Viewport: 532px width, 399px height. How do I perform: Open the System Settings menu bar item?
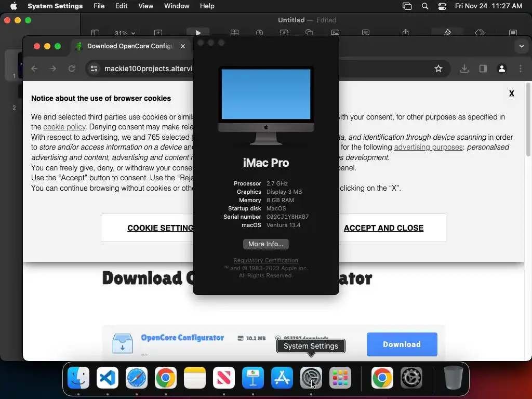55,6
